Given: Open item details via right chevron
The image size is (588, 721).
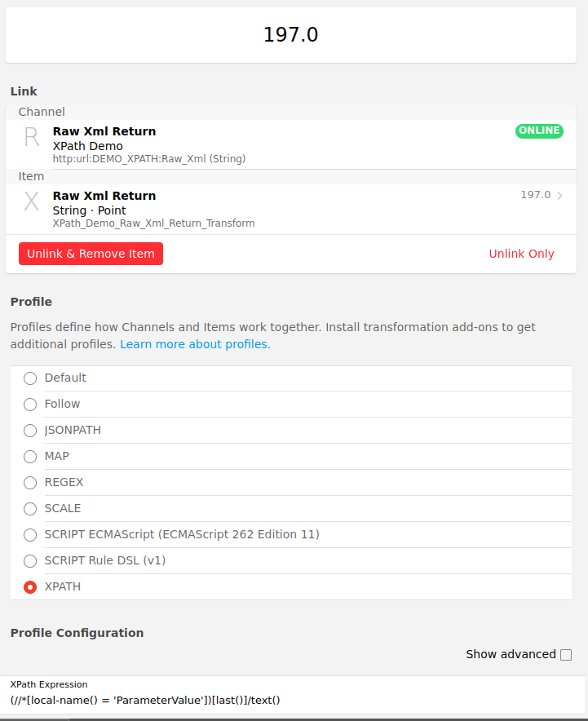Looking at the screenshot, I should (559, 196).
